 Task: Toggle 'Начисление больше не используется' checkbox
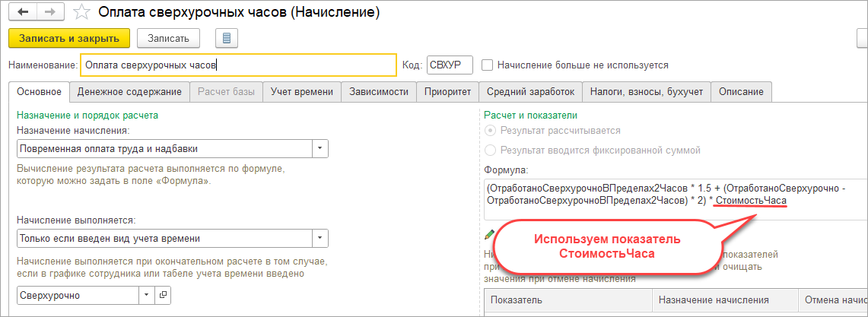[x=488, y=65]
